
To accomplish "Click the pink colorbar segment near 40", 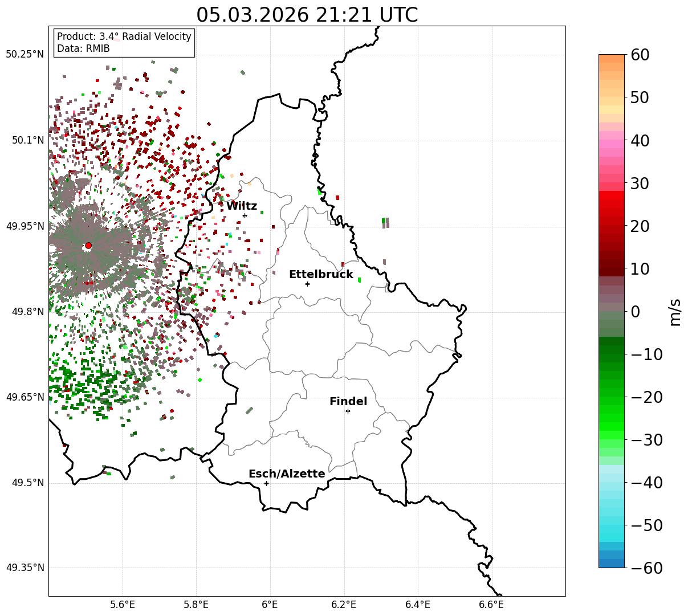I will tap(612, 144).
